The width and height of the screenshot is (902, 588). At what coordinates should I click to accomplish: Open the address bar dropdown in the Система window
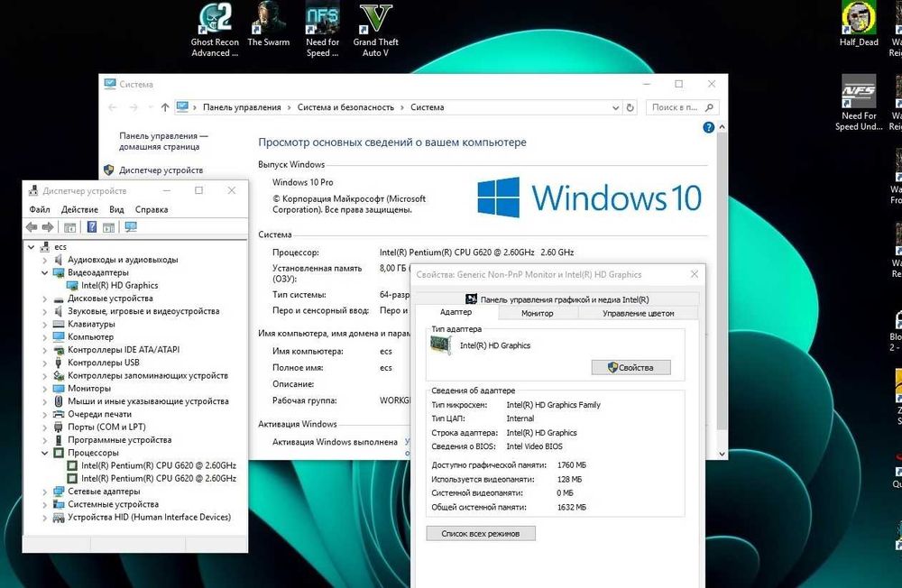pyautogui.click(x=615, y=107)
